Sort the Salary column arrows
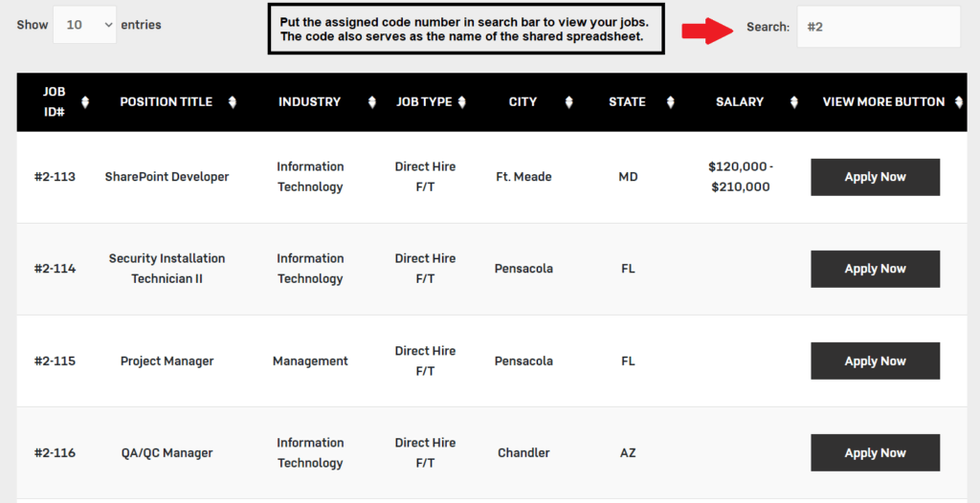 coord(793,102)
